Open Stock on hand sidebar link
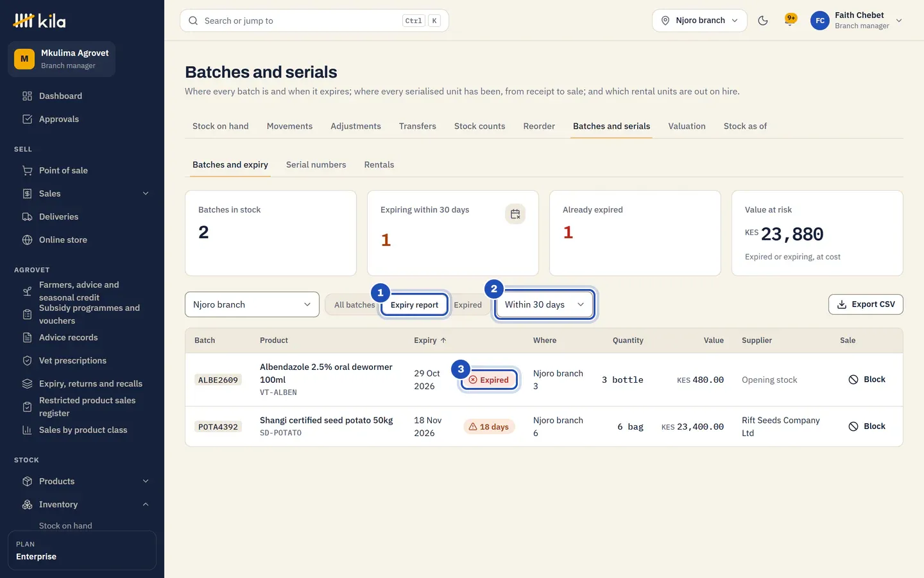Viewport: 924px width, 578px height. click(65, 525)
